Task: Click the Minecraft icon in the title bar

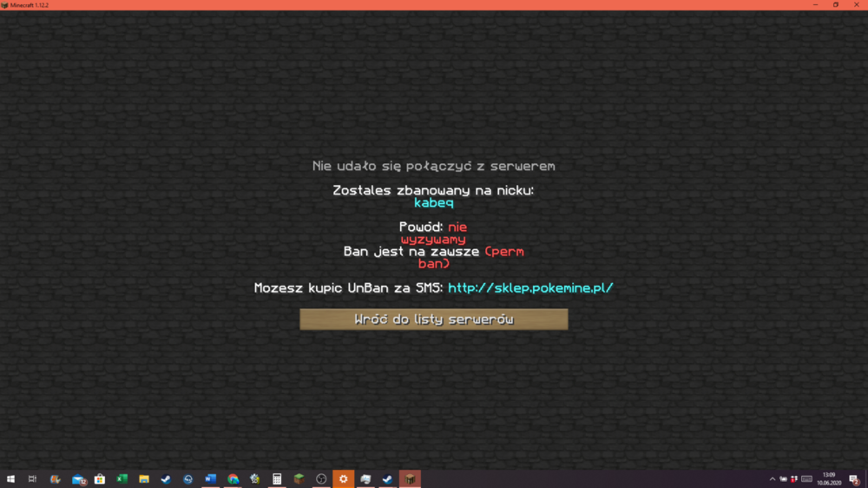Action: point(4,5)
